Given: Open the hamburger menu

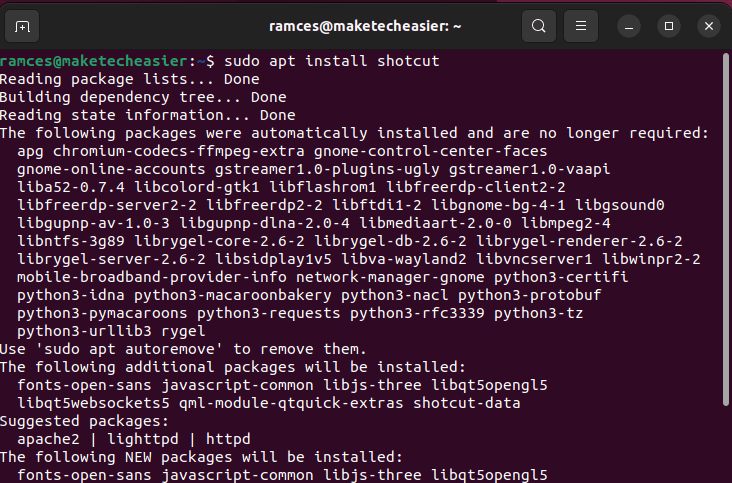Looking at the screenshot, I should (x=581, y=26).
